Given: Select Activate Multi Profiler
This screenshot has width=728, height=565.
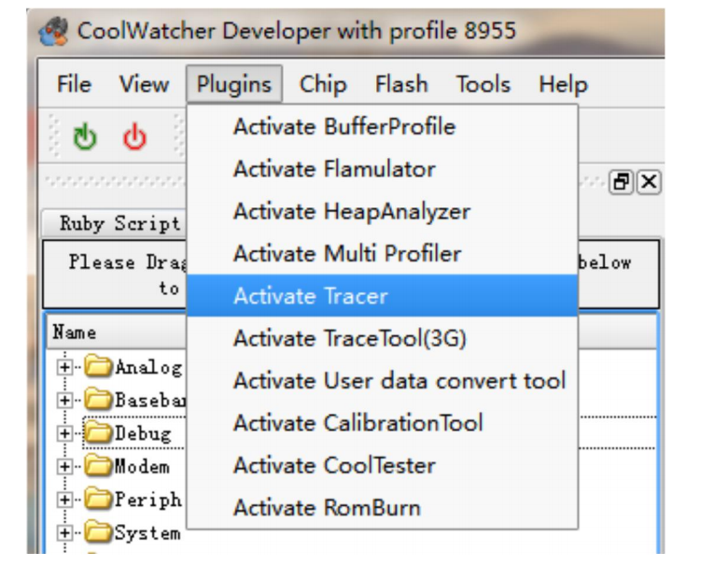Looking at the screenshot, I should [x=382, y=253].
